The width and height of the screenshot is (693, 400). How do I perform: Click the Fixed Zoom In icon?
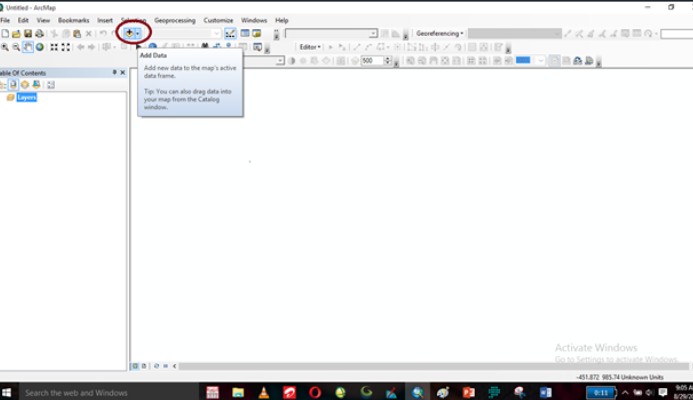pos(54,47)
